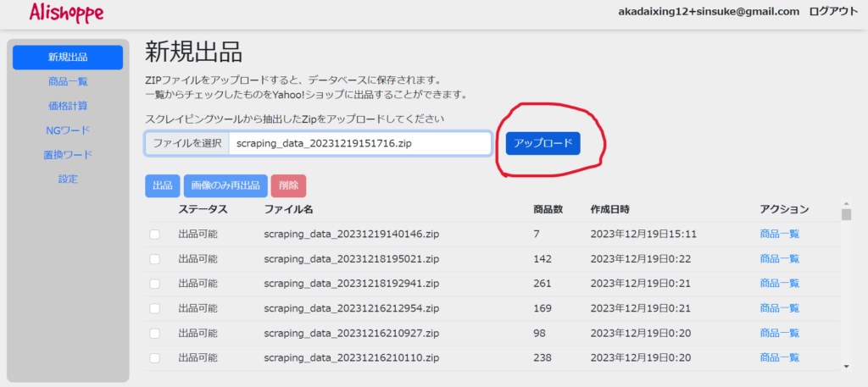The width and height of the screenshot is (868, 387).
Task: Open 新規出品 in the sidebar
Action: pos(68,58)
